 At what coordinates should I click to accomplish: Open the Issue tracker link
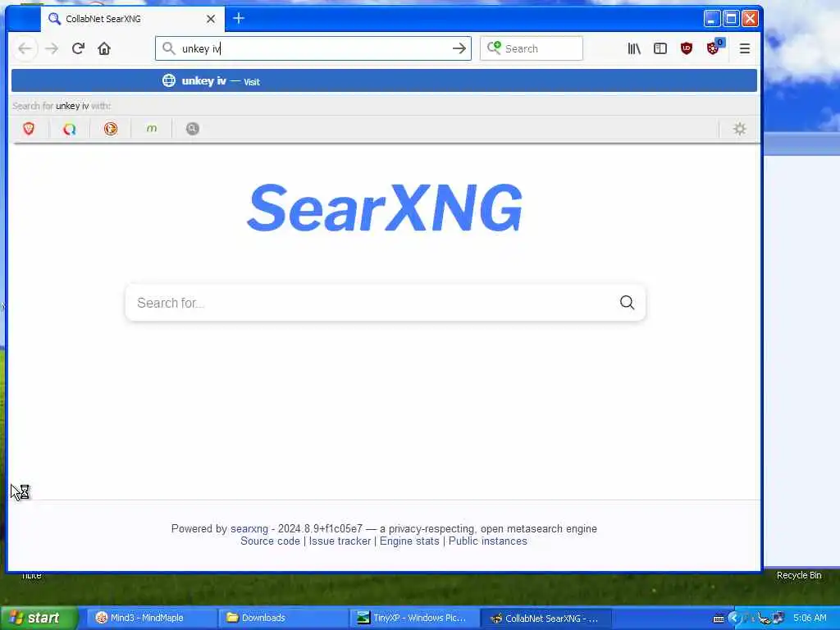[340, 541]
